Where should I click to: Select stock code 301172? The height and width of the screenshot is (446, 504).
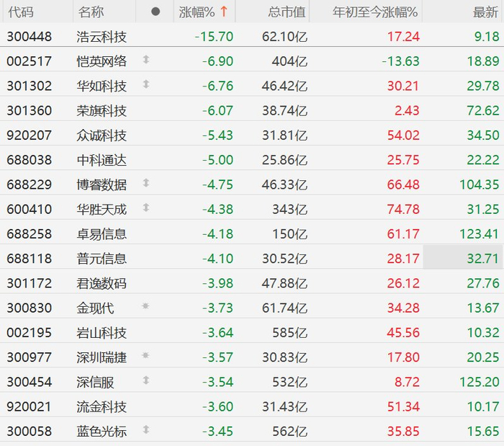coord(30,283)
